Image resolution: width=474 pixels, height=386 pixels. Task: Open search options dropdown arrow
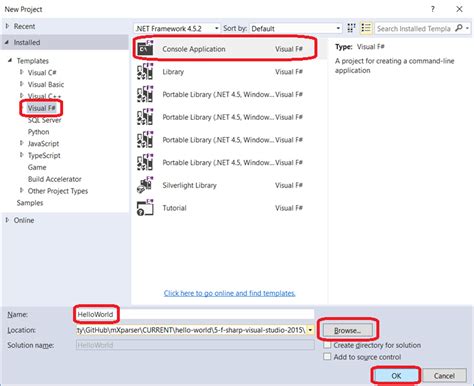pos(467,28)
